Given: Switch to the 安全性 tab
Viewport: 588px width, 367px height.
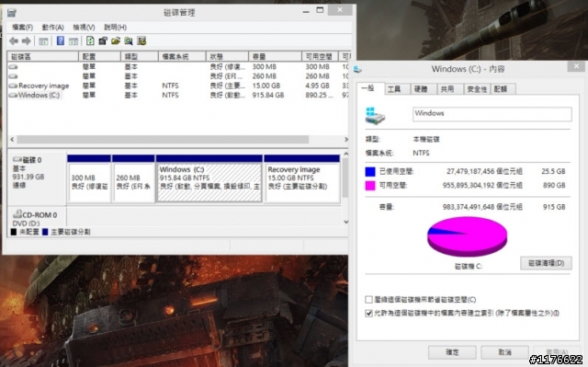Looking at the screenshot, I should click(x=477, y=89).
